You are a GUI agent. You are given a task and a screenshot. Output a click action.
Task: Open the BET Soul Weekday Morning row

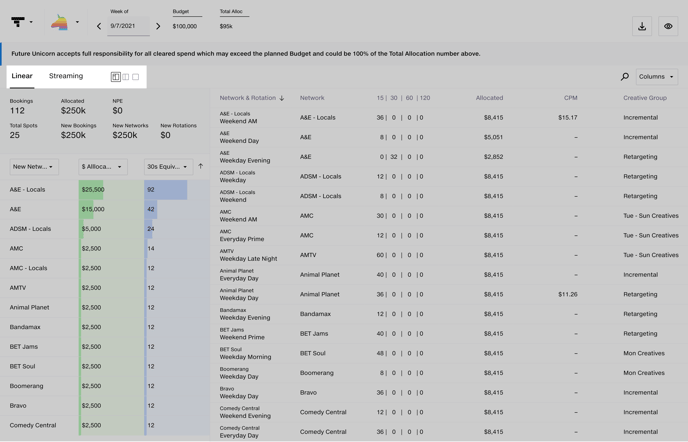[x=449, y=353]
